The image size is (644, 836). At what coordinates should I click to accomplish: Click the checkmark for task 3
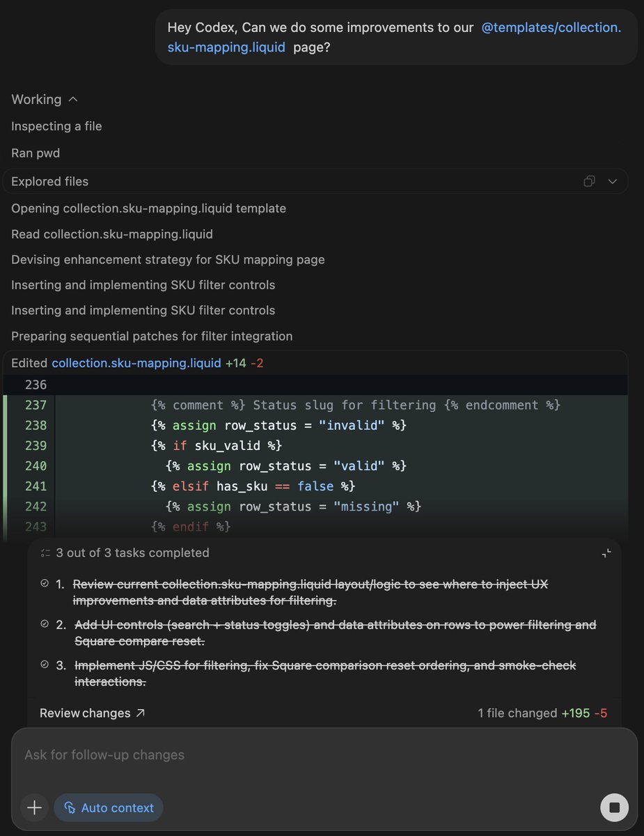coord(45,665)
